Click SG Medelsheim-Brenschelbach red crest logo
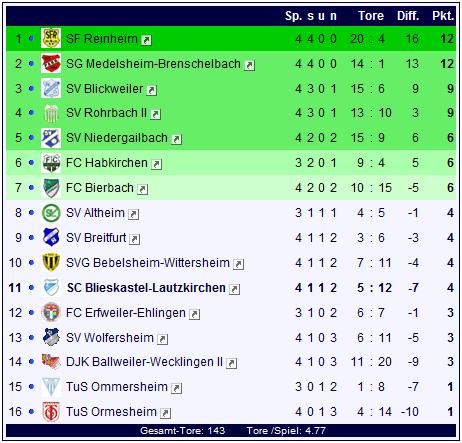 [x=51, y=63]
